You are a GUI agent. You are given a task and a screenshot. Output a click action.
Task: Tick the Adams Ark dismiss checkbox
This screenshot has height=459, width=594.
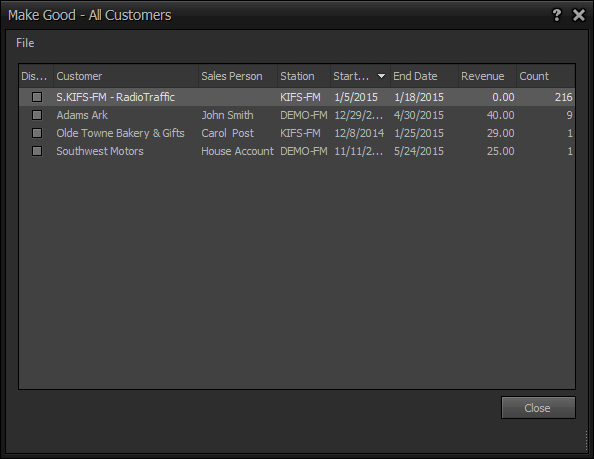click(x=37, y=115)
